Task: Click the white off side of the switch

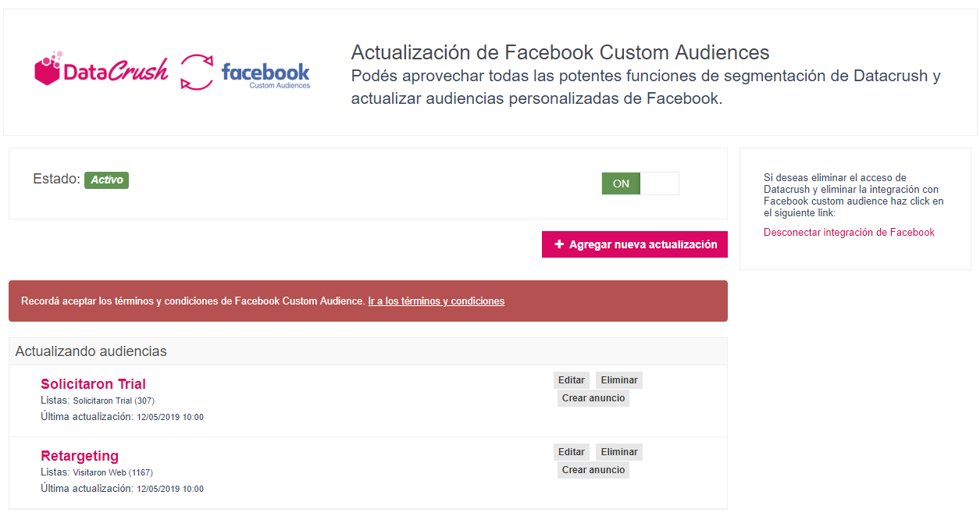Action: coord(660,183)
